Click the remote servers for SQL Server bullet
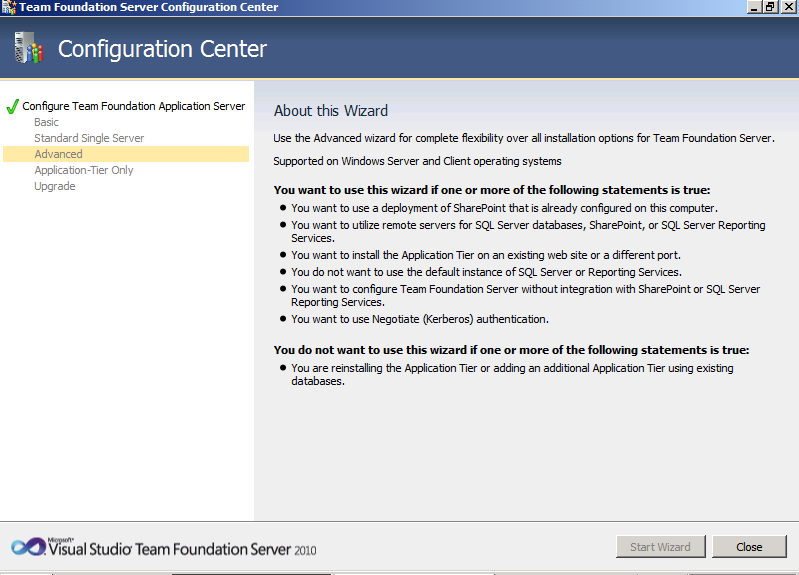 [528, 231]
